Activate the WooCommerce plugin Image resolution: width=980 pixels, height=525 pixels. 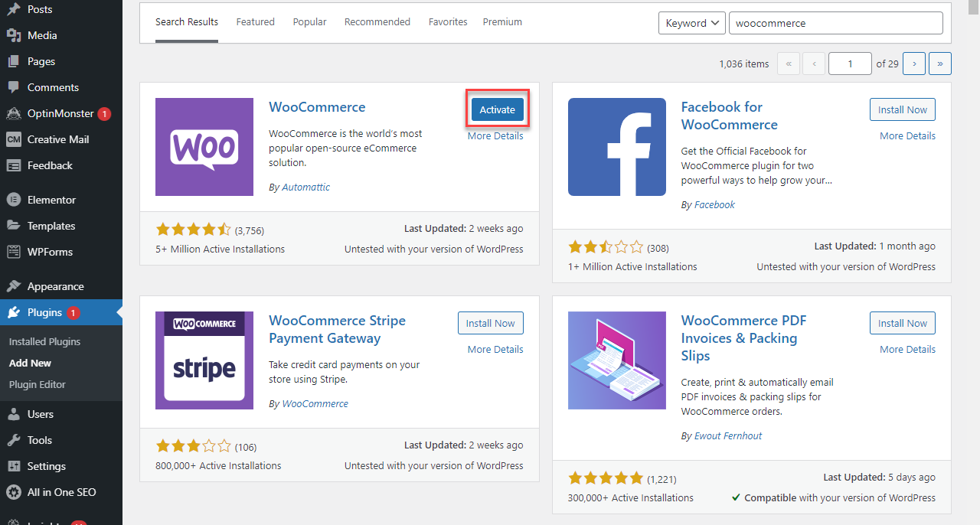497,109
